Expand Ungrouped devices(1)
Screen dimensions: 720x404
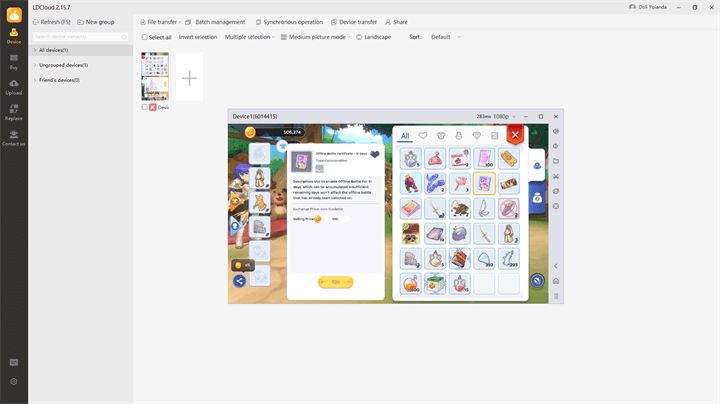(81, 65)
